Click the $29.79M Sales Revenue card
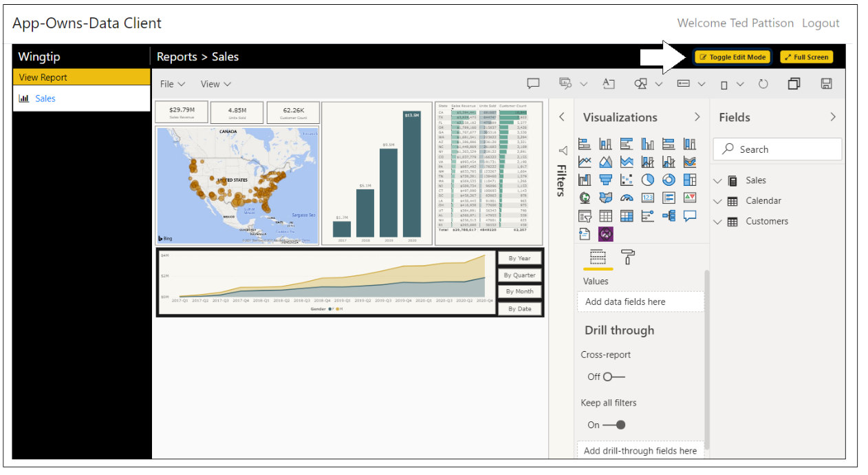Viewport: 868px width, 475px height. click(181, 112)
